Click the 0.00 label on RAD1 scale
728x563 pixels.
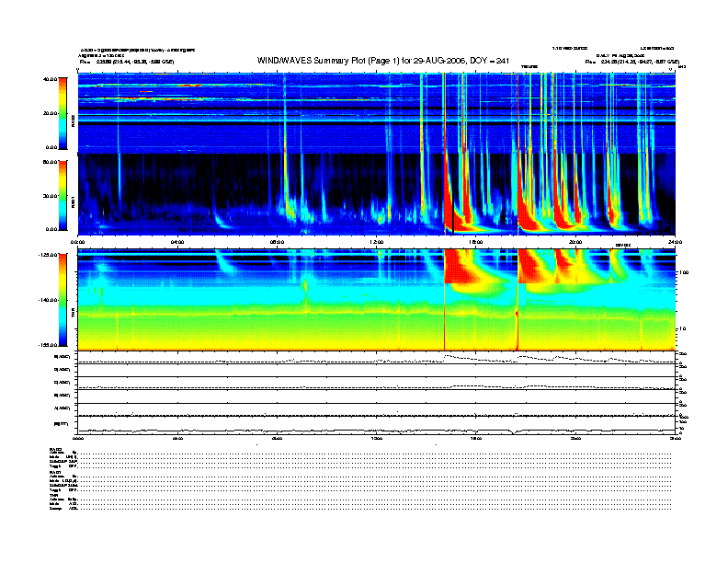tap(51, 229)
